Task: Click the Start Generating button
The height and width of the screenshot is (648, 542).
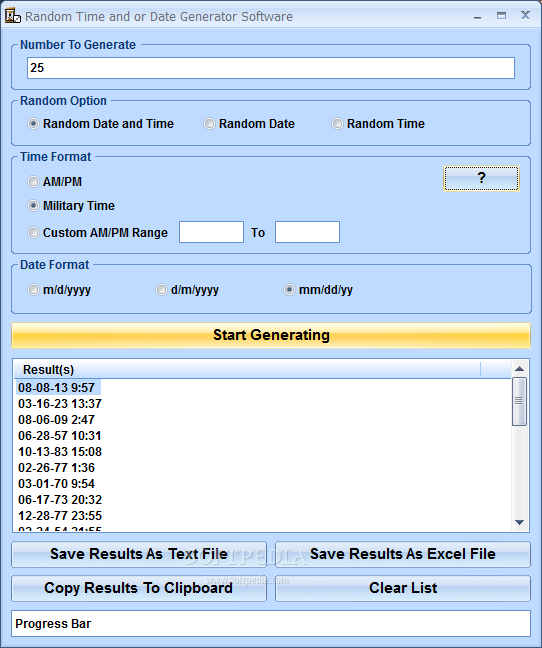Action: [x=271, y=335]
